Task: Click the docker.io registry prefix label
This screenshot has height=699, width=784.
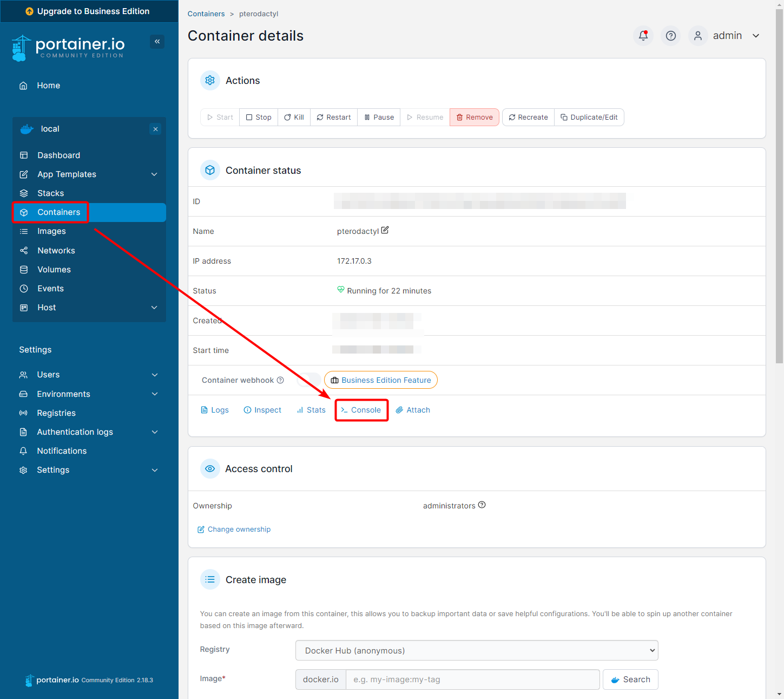Action: (321, 680)
